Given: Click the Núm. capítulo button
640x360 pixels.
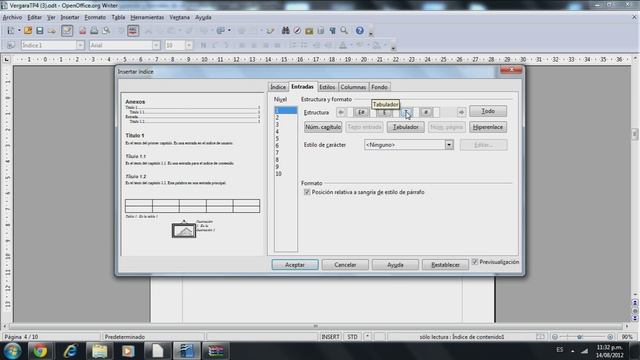Looking at the screenshot, I should [323, 127].
